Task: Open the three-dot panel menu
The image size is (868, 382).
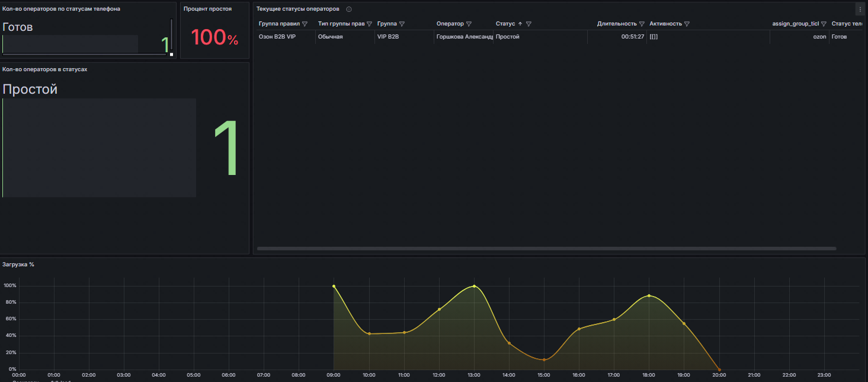Action: click(860, 9)
